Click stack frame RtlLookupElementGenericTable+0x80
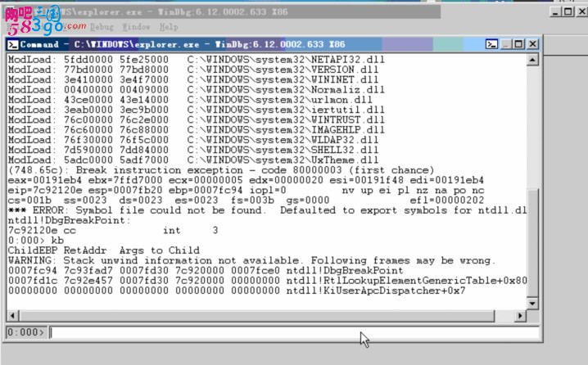Image resolution: width=588 pixels, height=365 pixels. (x=267, y=281)
